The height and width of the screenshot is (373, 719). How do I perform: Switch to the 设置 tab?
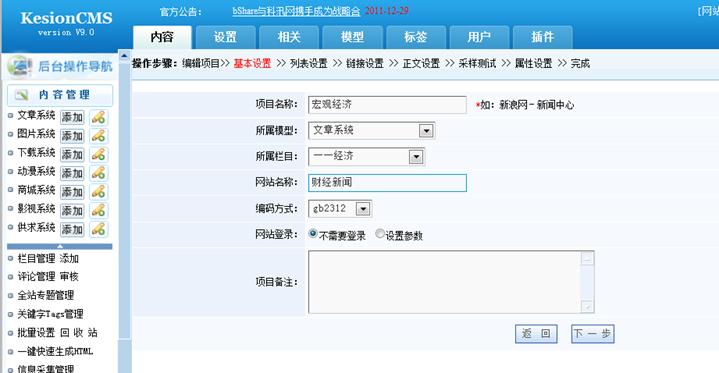[226, 37]
